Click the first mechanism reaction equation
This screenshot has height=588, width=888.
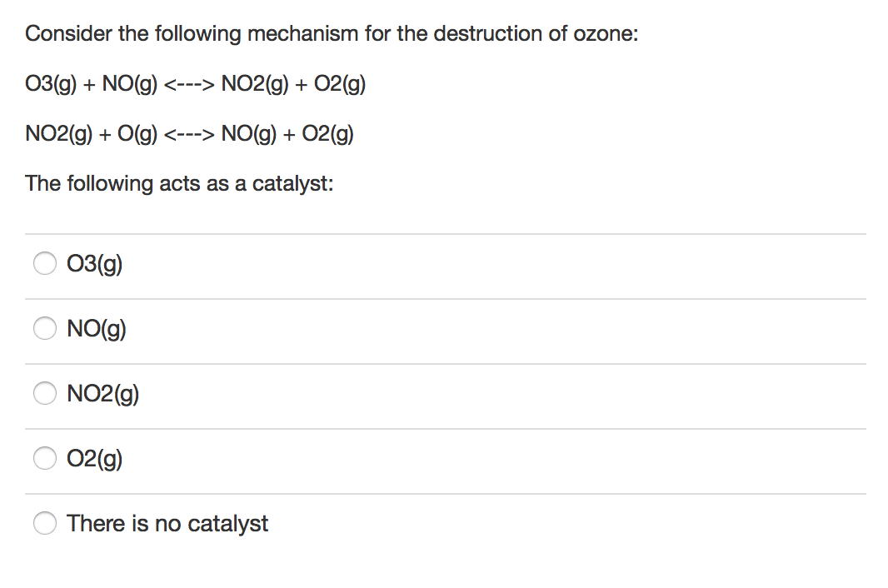(x=196, y=83)
